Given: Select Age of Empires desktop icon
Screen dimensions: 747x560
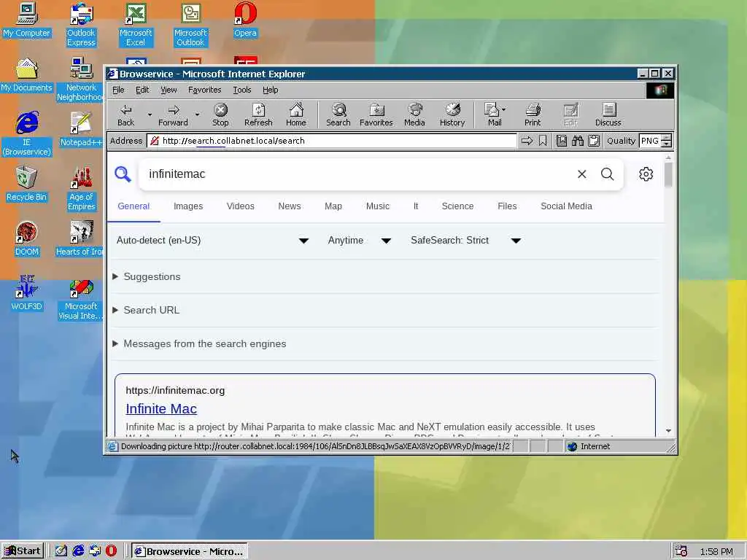Looking at the screenshot, I should (x=82, y=189).
